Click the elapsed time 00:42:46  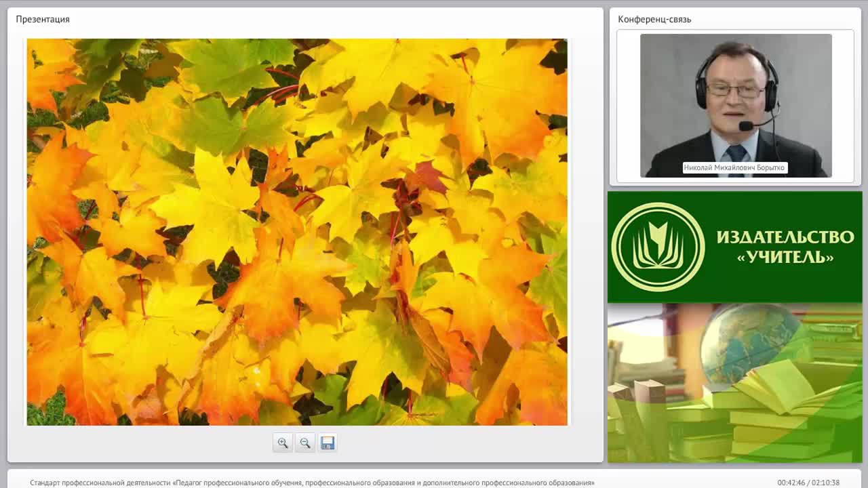tap(791, 483)
